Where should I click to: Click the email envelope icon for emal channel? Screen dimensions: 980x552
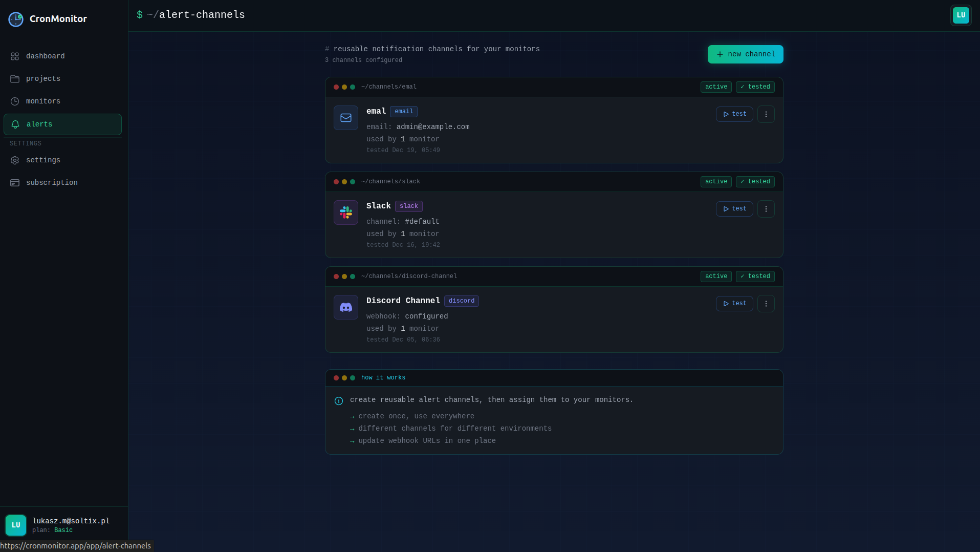(345, 118)
